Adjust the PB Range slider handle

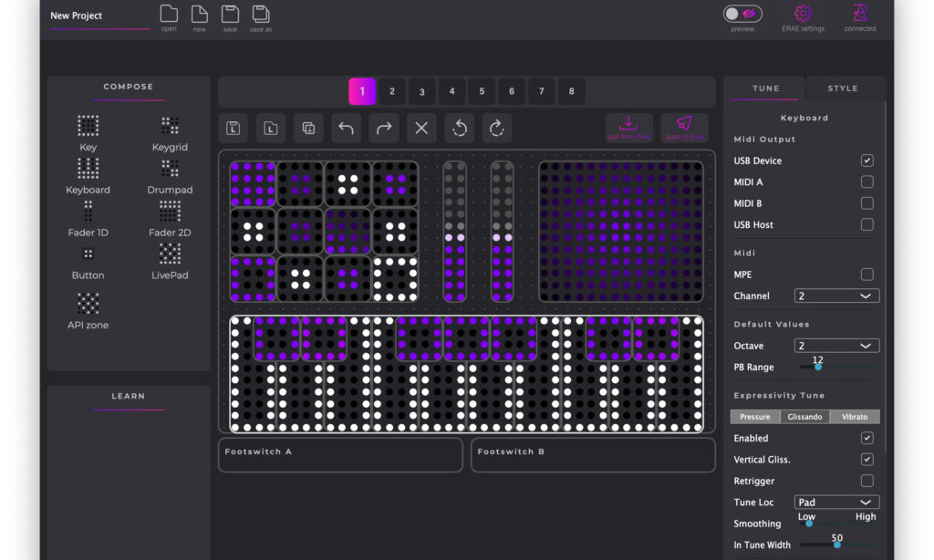click(818, 368)
